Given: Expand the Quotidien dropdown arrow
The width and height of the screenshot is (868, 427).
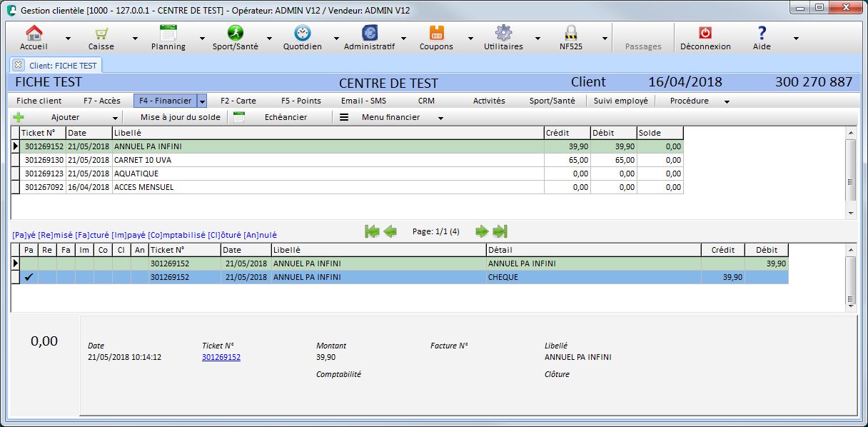Looking at the screenshot, I should pyautogui.click(x=336, y=38).
